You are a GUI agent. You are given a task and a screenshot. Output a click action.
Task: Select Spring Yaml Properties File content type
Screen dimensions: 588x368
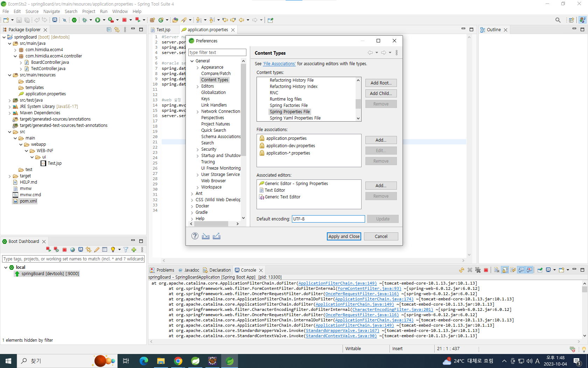[x=295, y=118]
